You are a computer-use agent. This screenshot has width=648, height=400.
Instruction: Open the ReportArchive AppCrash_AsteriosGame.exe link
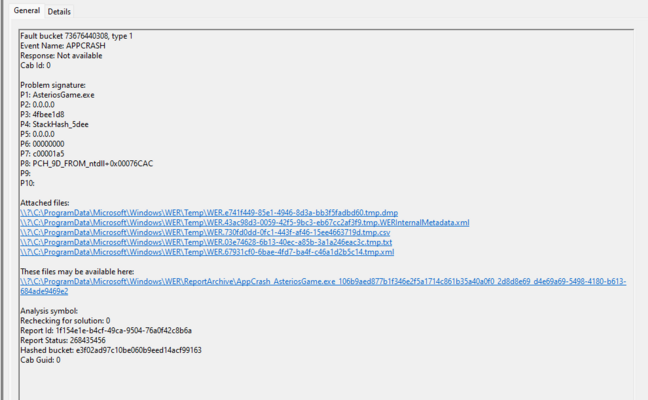320,282
